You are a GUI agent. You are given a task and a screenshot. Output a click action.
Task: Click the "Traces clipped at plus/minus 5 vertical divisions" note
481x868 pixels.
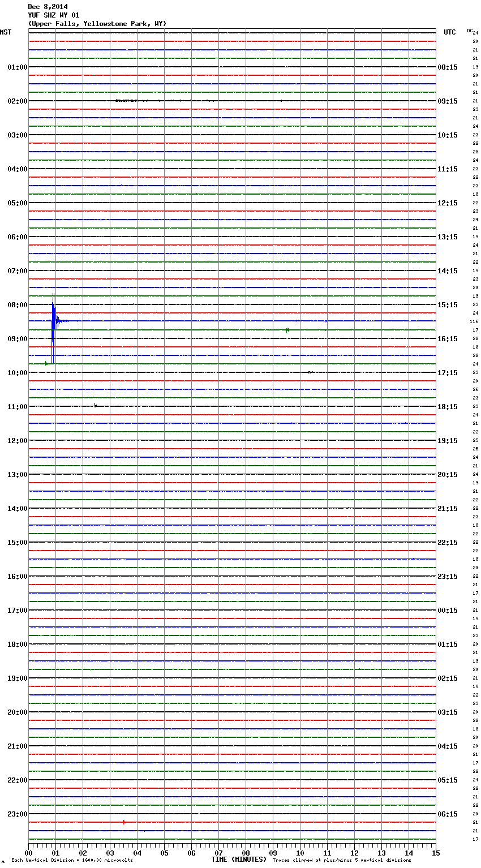click(342, 861)
